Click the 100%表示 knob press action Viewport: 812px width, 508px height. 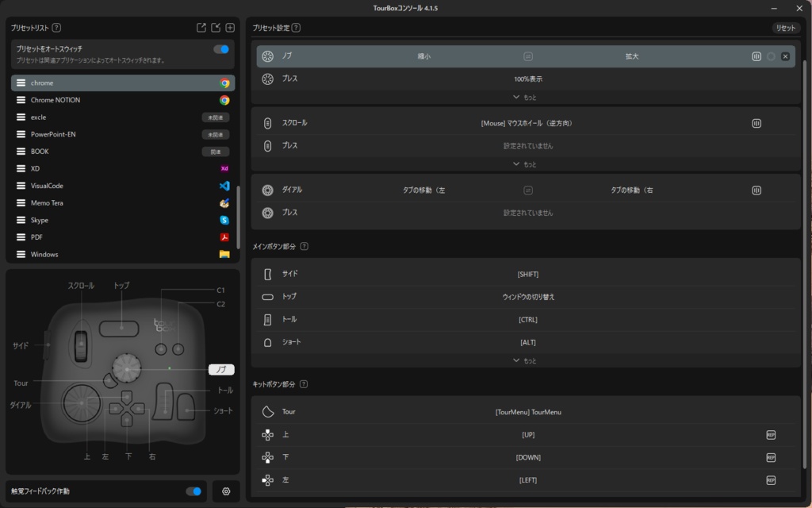click(x=527, y=79)
